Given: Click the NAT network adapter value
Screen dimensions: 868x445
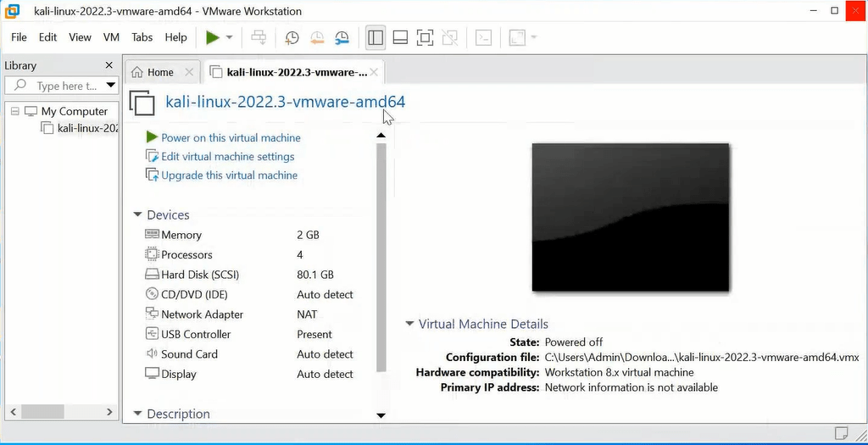Looking at the screenshot, I should [x=307, y=314].
